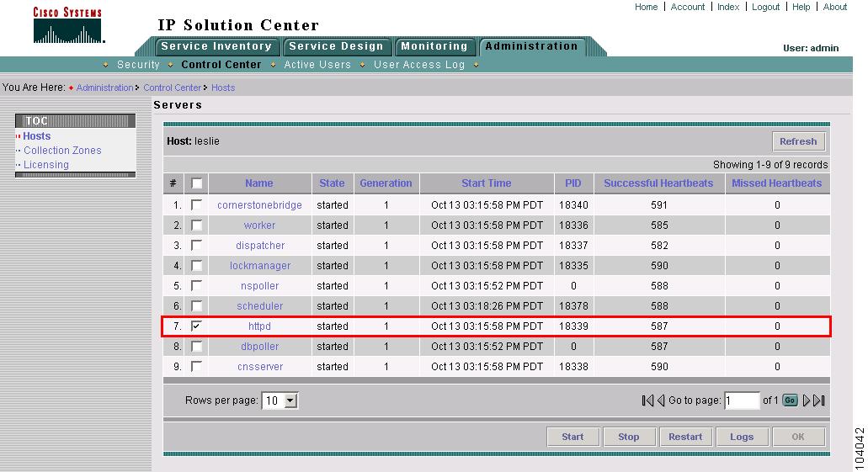Viewport: 868px width, 472px height.
Task: Sort by Successful Heartbeats column header
Action: click(x=658, y=183)
